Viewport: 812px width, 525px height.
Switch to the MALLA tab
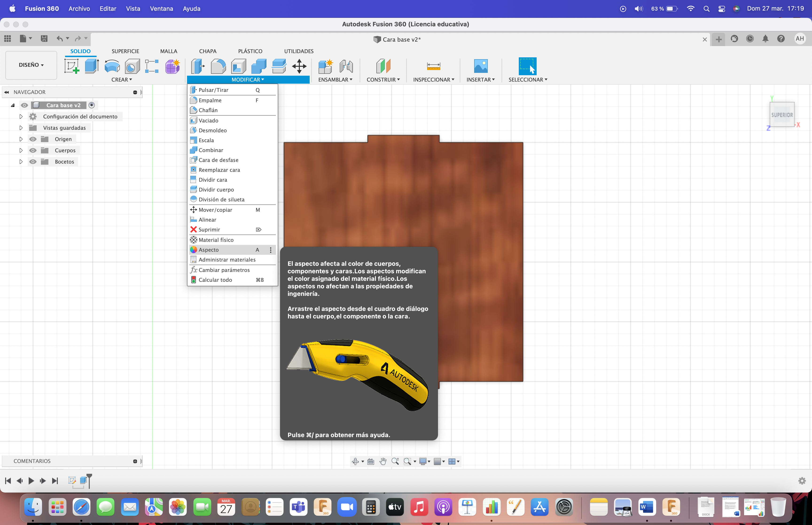point(169,51)
